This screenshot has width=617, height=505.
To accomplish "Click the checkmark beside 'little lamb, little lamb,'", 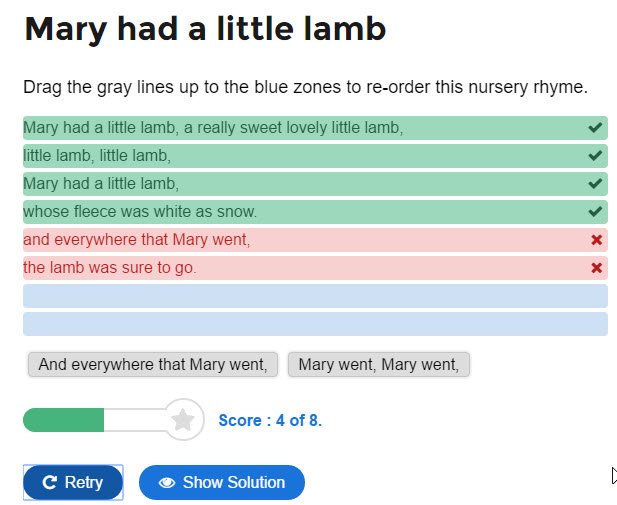I will click(x=595, y=155).
